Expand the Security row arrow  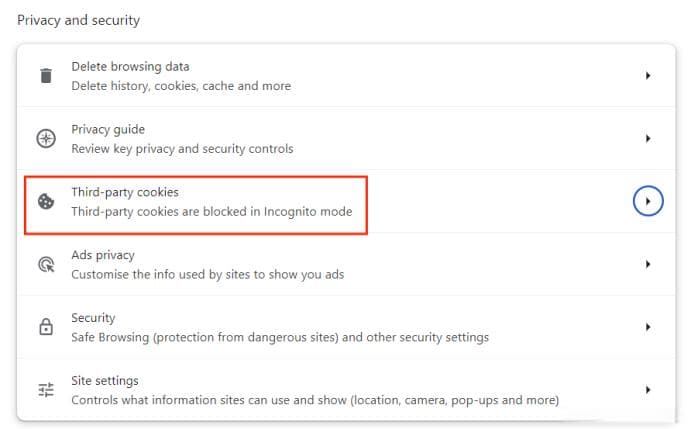(x=647, y=327)
